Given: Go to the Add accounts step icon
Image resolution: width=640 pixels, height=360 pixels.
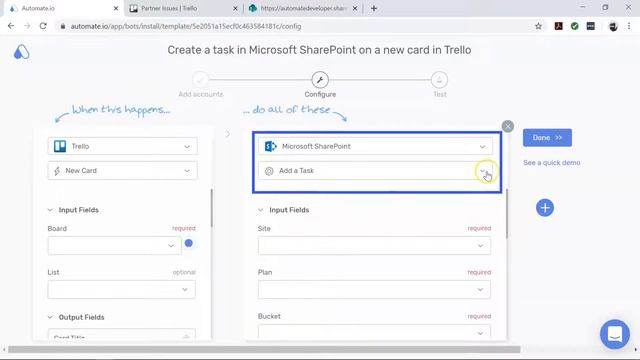Looking at the screenshot, I should click(x=200, y=80).
